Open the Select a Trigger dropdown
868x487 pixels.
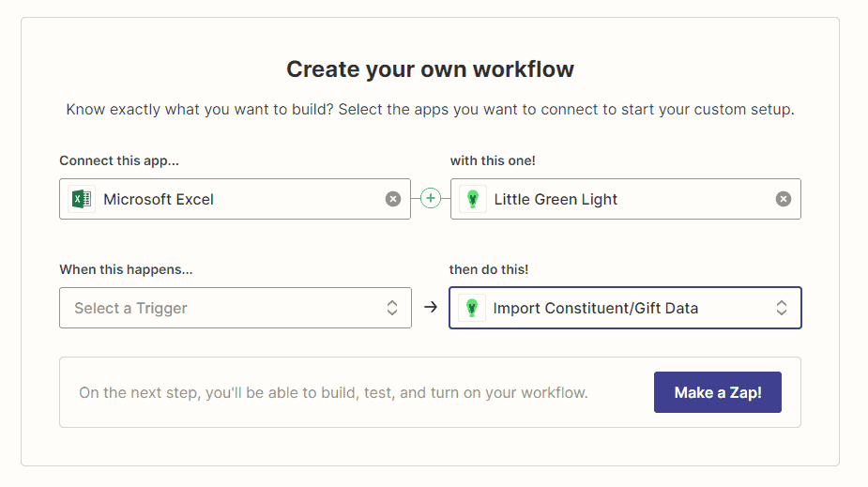click(x=236, y=308)
